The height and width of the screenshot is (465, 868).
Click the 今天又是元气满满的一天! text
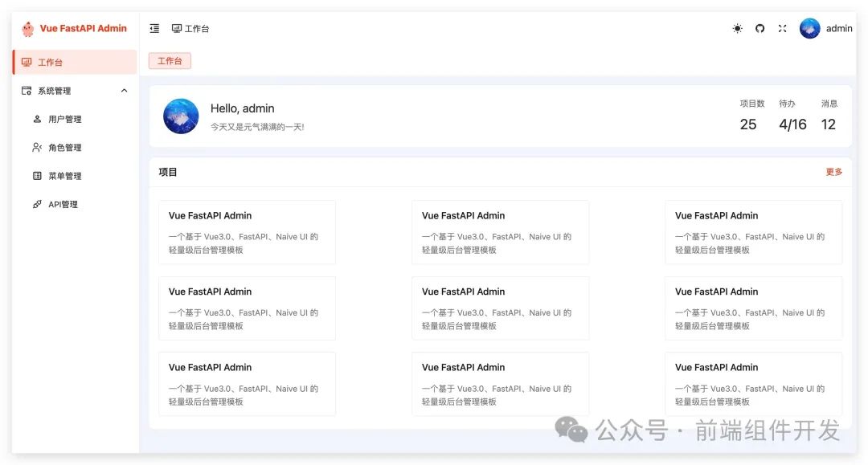pyautogui.click(x=257, y=127)
